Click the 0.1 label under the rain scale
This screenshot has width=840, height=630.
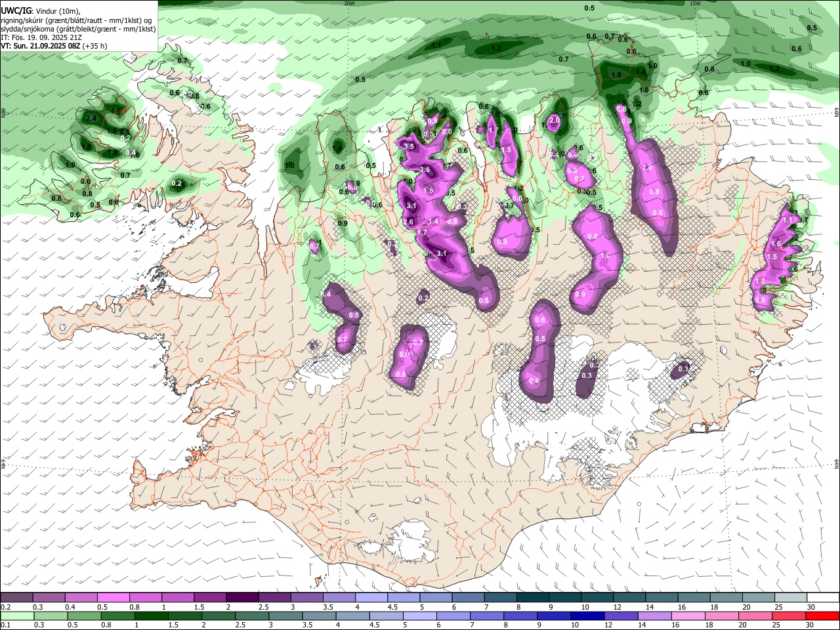pyautogui.click(x=5, y=625)
